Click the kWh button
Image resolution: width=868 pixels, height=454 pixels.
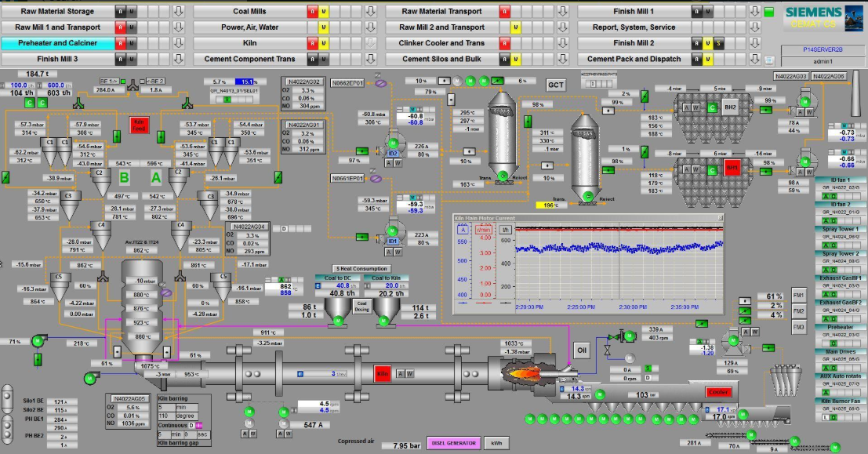coord(496,443)
